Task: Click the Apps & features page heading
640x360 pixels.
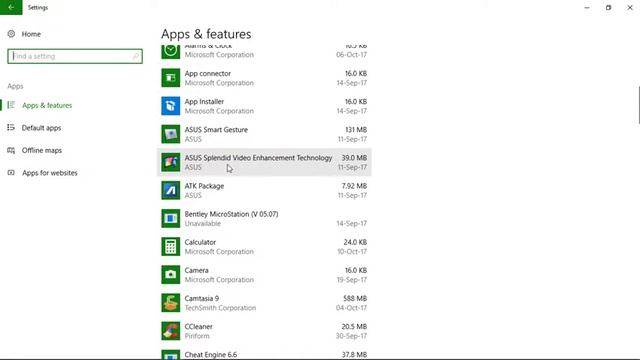Action: coord(206,34)
